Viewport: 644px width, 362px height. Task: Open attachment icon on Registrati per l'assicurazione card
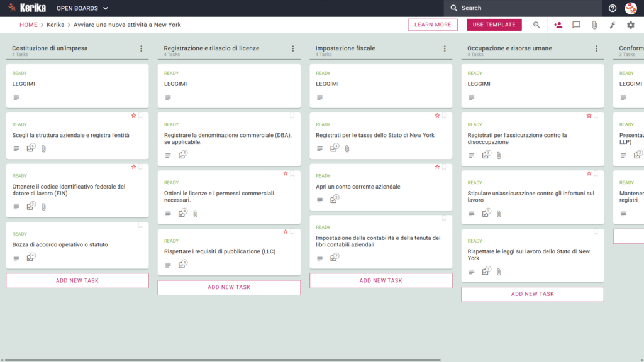(x=499, y=156)
